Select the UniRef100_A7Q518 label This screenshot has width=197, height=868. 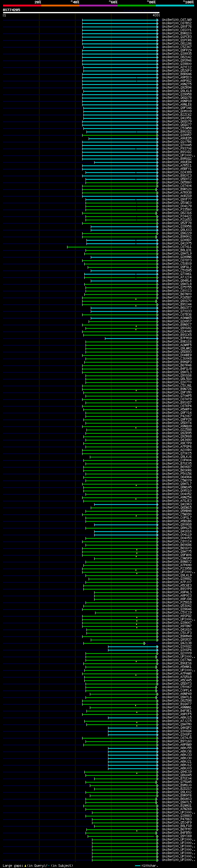[x=177, y=676]
